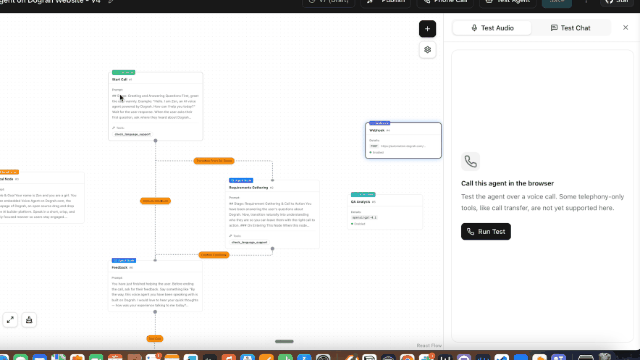Click the POST badge in Webhook node

click(374, 146)
